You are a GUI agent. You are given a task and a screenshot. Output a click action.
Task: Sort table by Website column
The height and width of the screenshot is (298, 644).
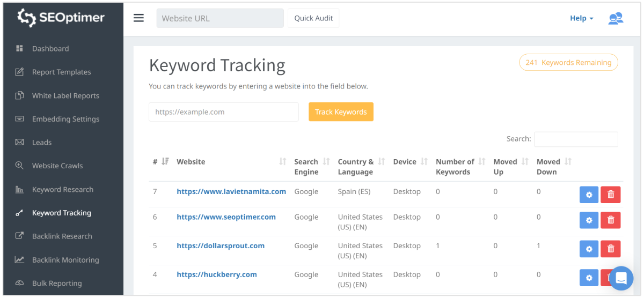click(283, 162)
